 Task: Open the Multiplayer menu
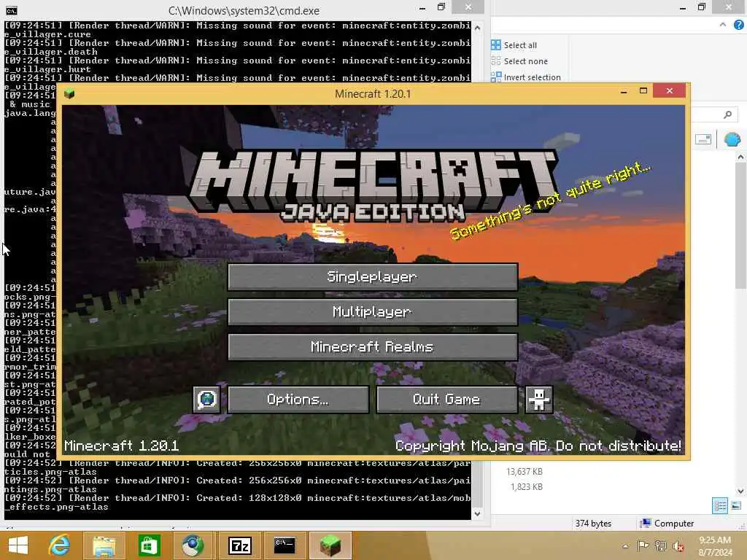373,312
